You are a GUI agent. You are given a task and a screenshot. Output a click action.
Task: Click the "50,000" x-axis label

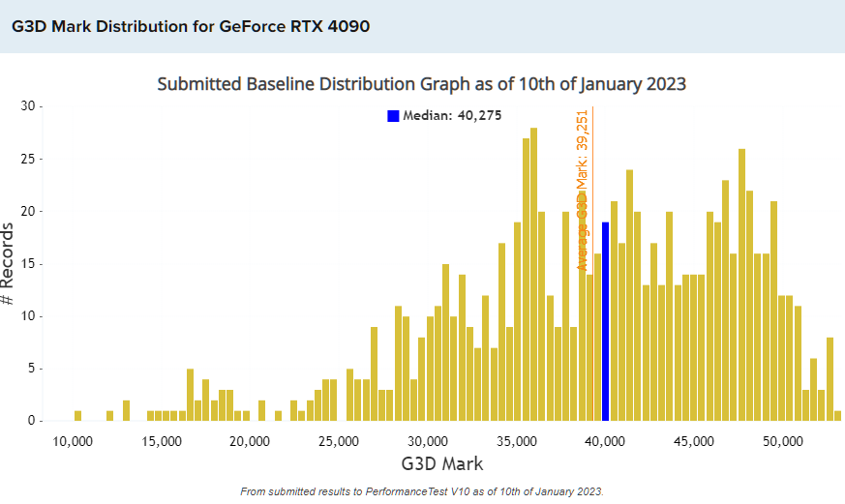click(782, 441)
